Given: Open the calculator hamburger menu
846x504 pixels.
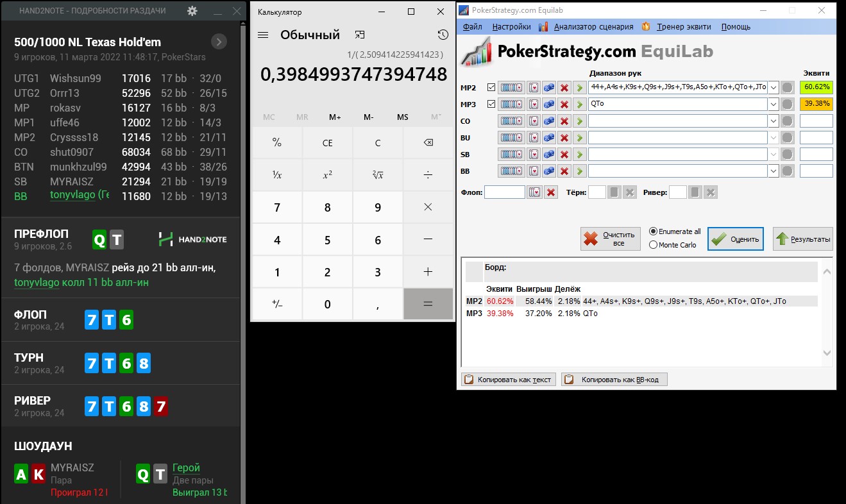Looking at the screenshot, I should 263,35.
